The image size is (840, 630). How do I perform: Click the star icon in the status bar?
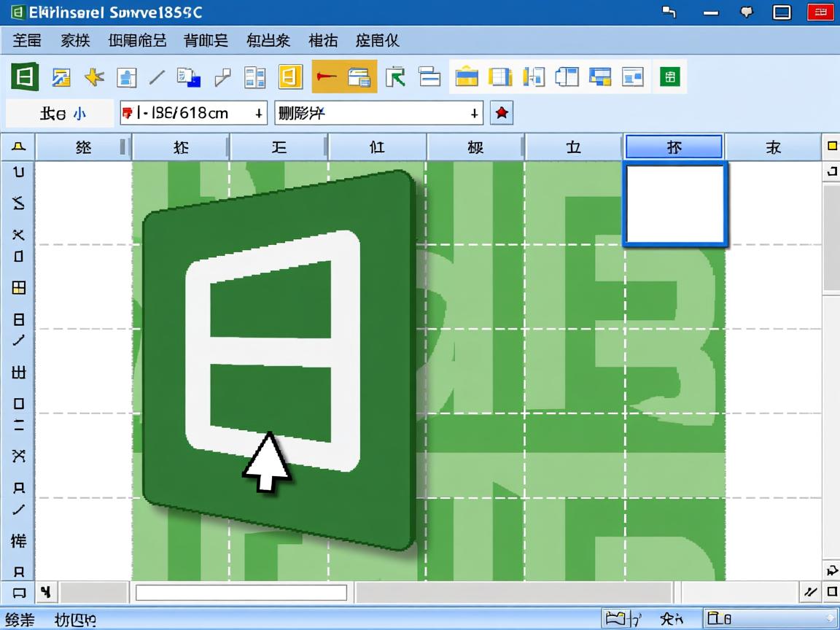click(x=669, y=618)
